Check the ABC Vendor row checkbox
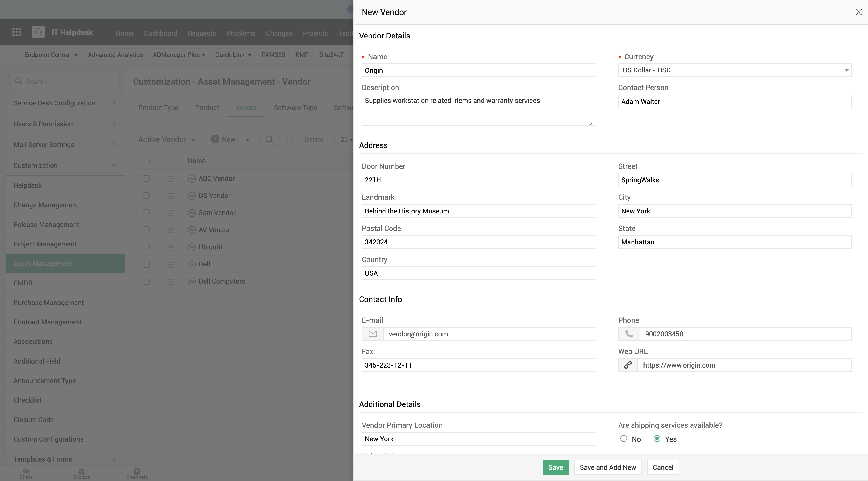868x481 pixels. (146, 178)
